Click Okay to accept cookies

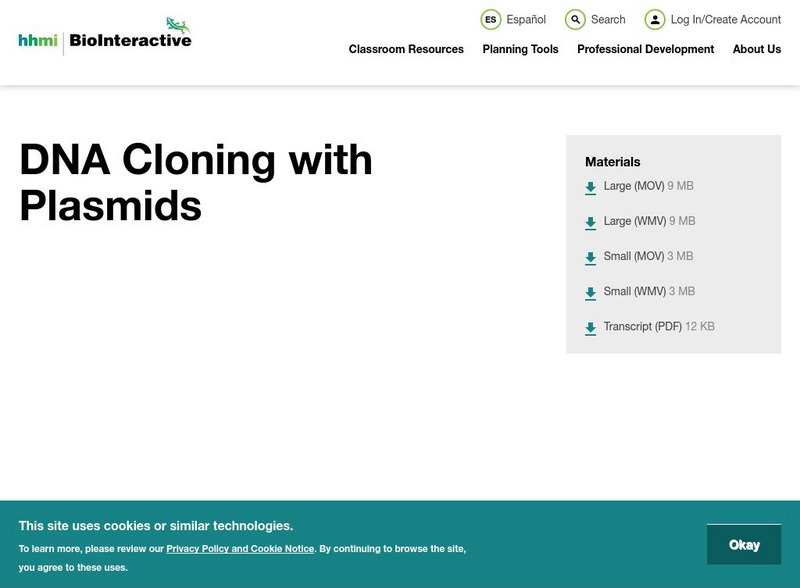[x=745, y=544]
